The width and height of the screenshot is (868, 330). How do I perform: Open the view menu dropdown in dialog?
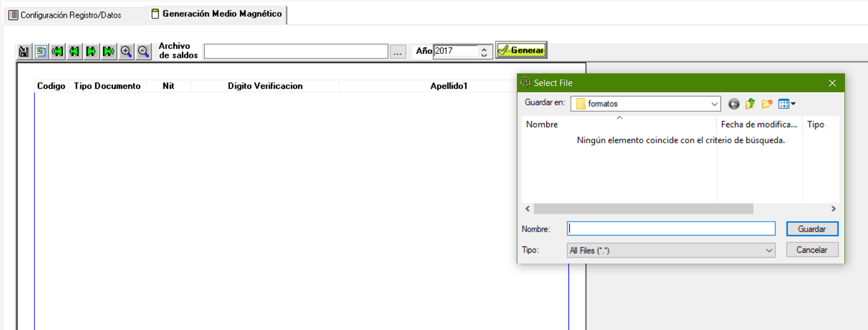click(787, 104)
